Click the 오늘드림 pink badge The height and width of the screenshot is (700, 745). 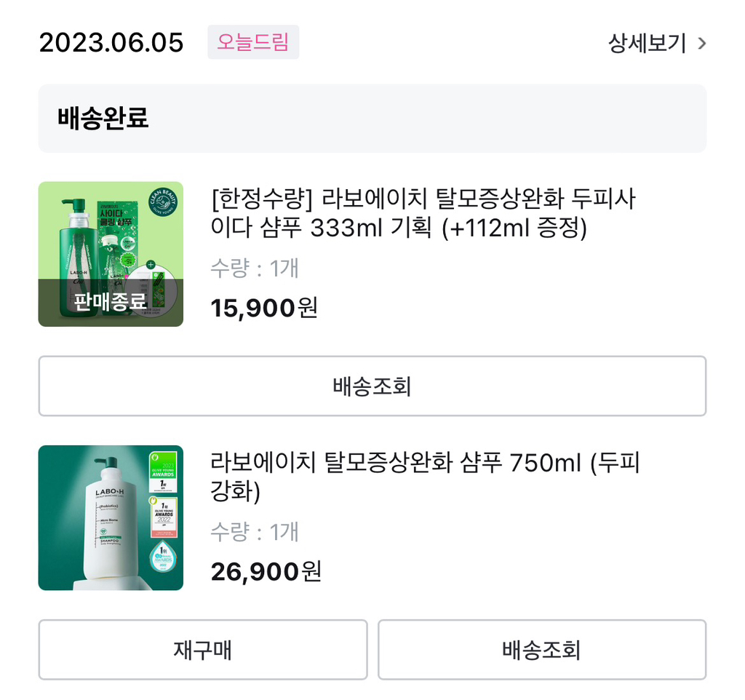point(253,44)
